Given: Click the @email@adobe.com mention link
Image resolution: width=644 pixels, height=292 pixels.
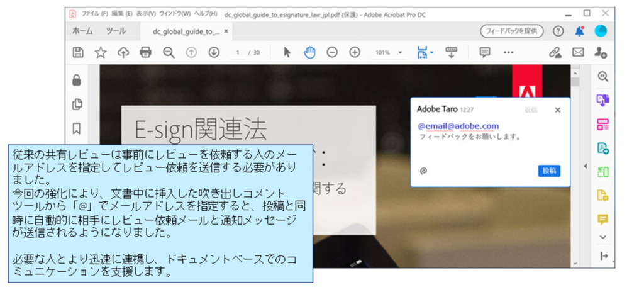Looking at the screenshot, I should 458,126.
